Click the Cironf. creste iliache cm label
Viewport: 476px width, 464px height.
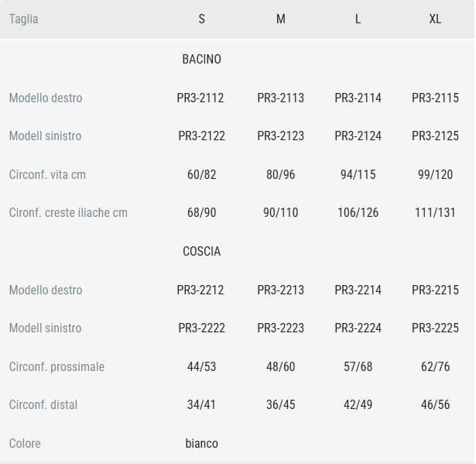pos(68,212)
